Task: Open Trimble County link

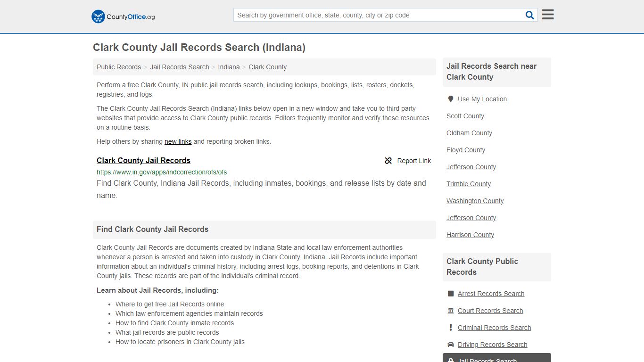Action: (469, 184)
